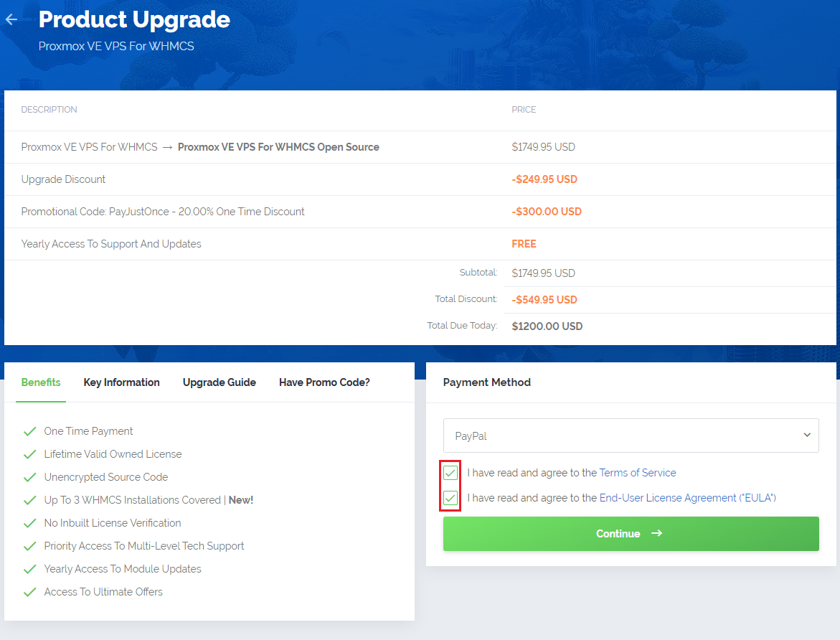Select the Upgrade Discount row label
This screenshot has width=840, height=640.
click(x=63, y=179)
